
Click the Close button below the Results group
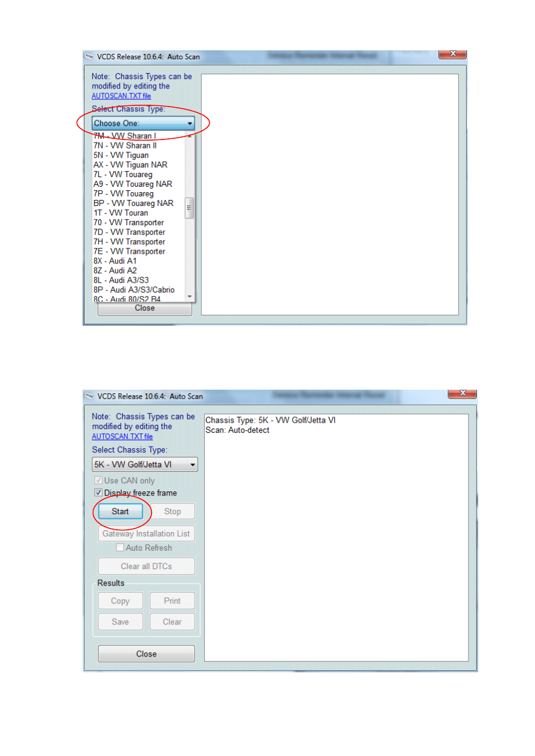(x=146, y=654)
